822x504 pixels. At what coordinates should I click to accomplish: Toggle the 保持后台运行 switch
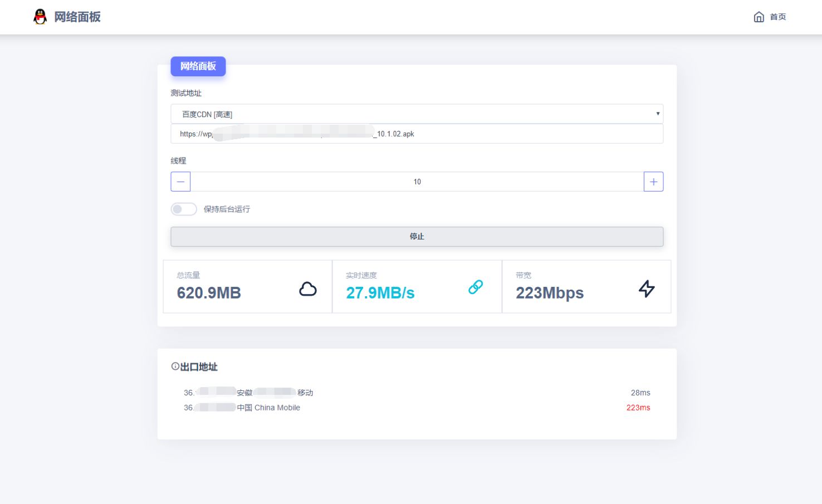coord(184,209)
